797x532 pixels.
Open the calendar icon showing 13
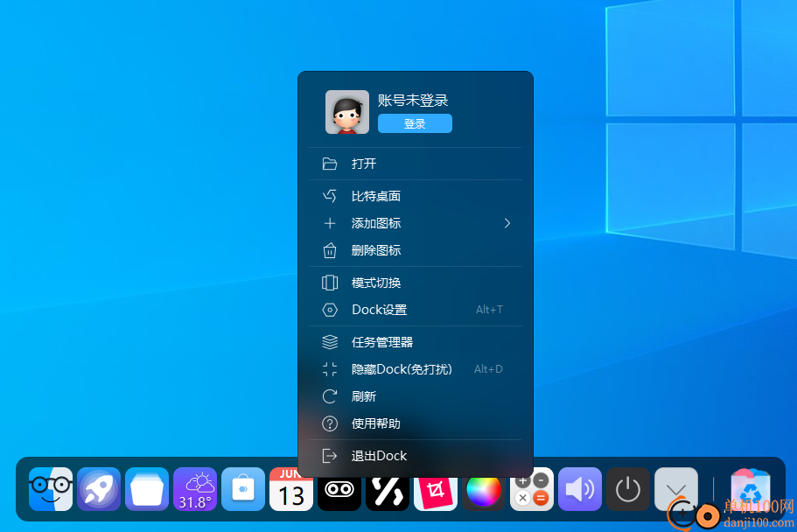(x=291, y=489)
